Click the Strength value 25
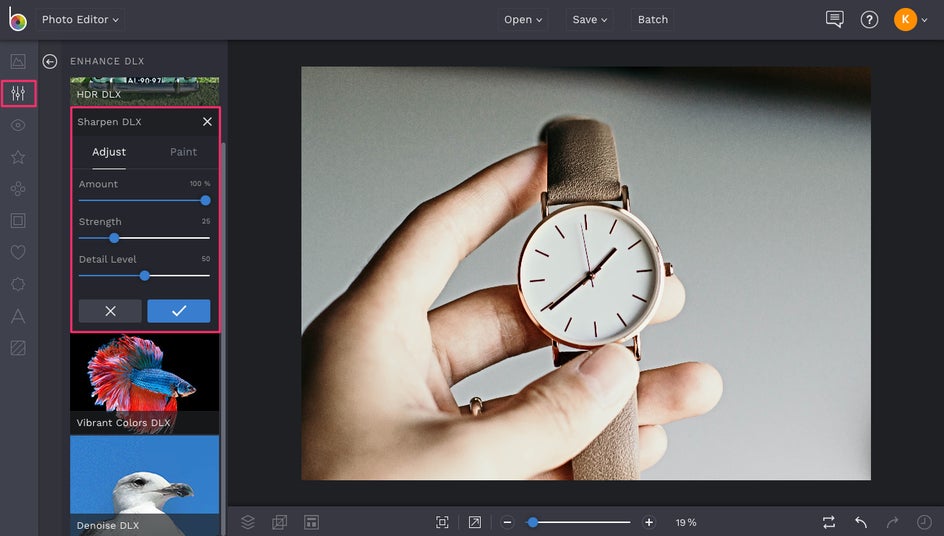This screenshot has height=536, width=944. (x=206, y=222)
